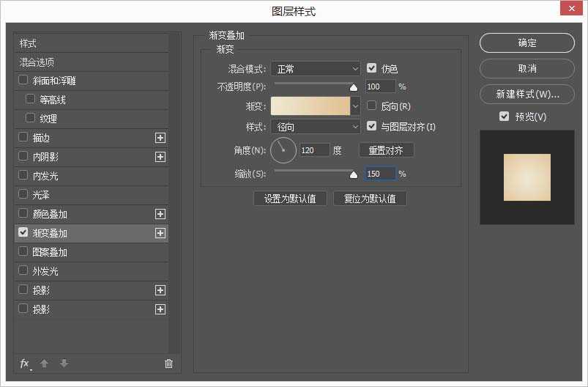This screenshot has height=387, width=588.
Task: Add another 内阴影 effect with plus icon
Action: click(160, 157)
